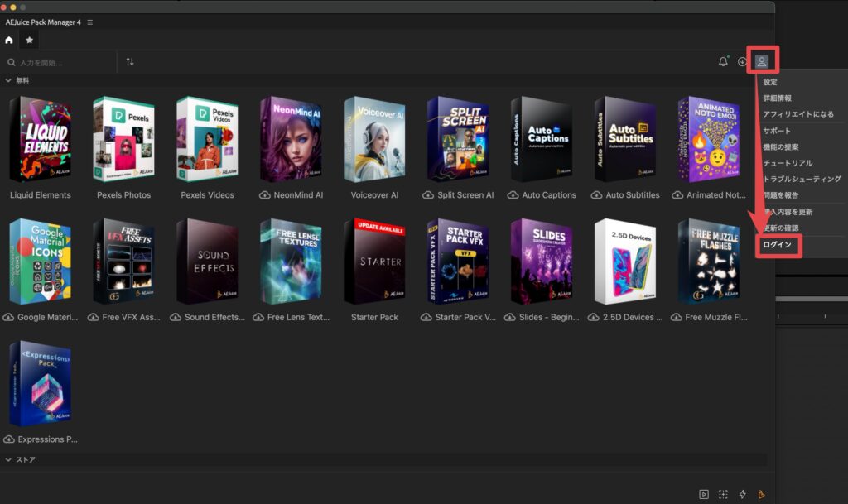Select 設定 from the account menu

pos(770,82)
